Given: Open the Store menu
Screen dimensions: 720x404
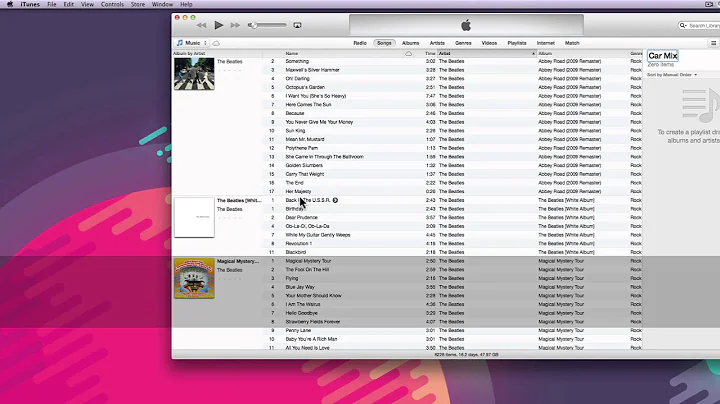Looking at the screenshot, I should 138,4.
